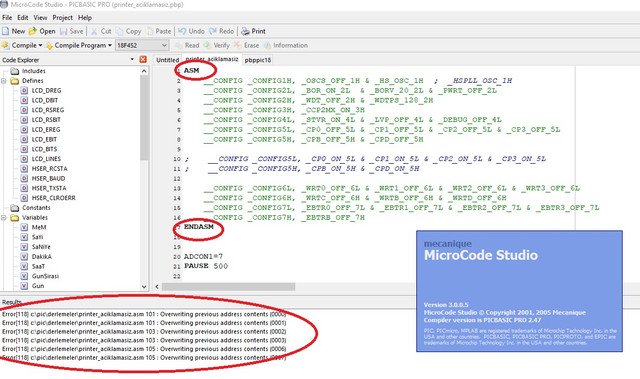Screen dimensions: 640x379
Task: Collapse the Defines tree node
Action: coord(4,81)
